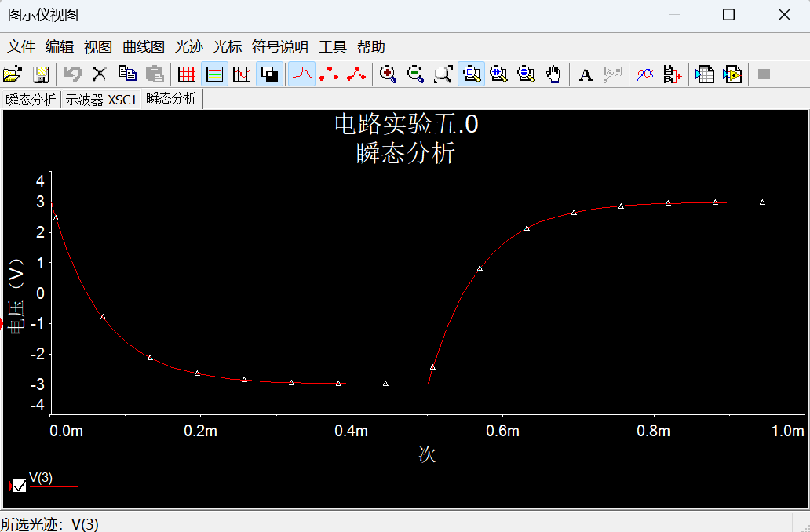Select the 瞬态分析 tab following 示波器-XSC1

tap(172, 99)
